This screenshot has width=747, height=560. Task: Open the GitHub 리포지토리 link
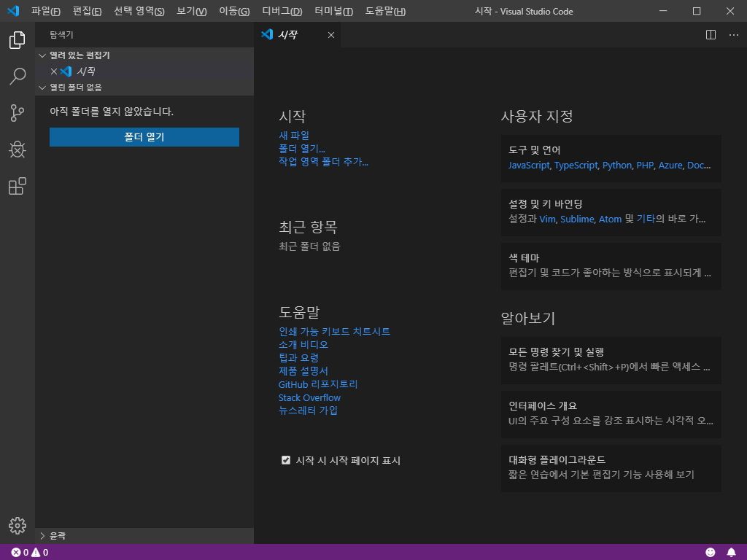click(318, 384)
